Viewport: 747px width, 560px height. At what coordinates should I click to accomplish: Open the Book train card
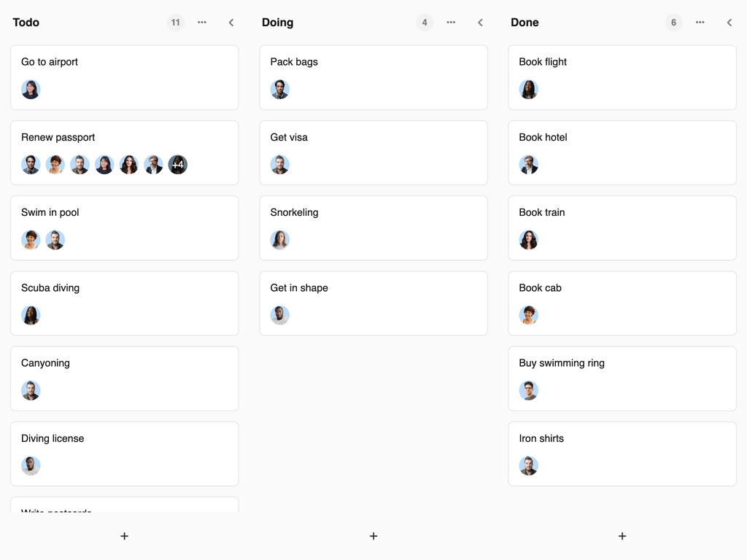pos(622,213)
